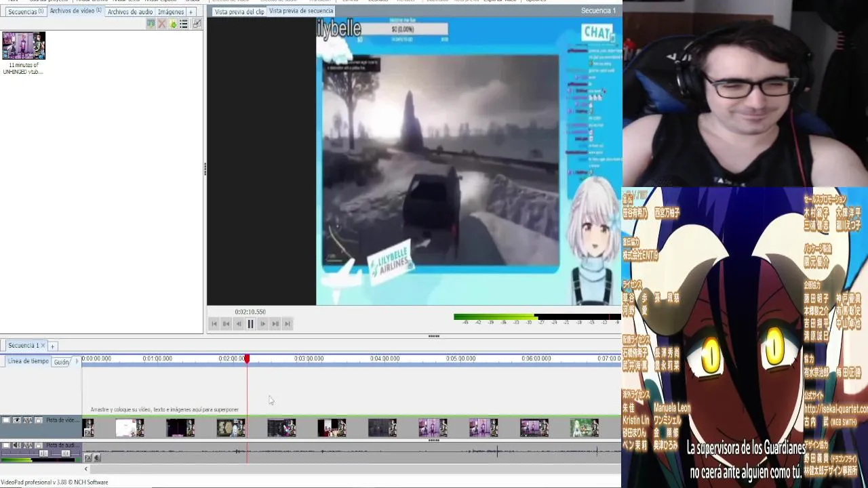Switch to Línea de tiempo view
This screenshot has width=868, height=488.
pyautogui.click(x=28, y=361)
